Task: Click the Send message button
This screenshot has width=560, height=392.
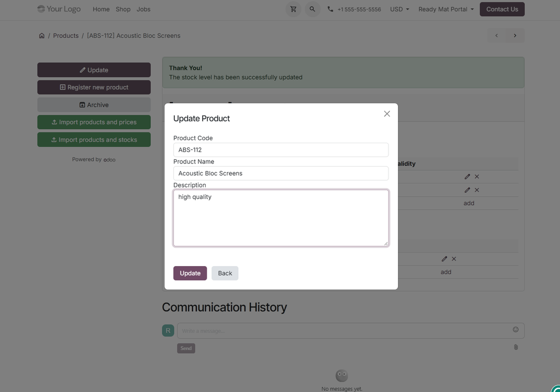Action: coord(186,348)
